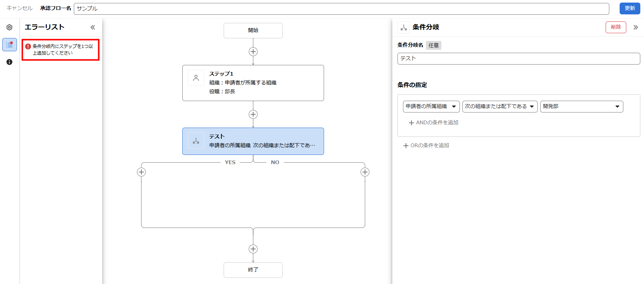Select the ステップ1 node in flow
The width and height of the screenshot is (644, 284).
point(253,83)
